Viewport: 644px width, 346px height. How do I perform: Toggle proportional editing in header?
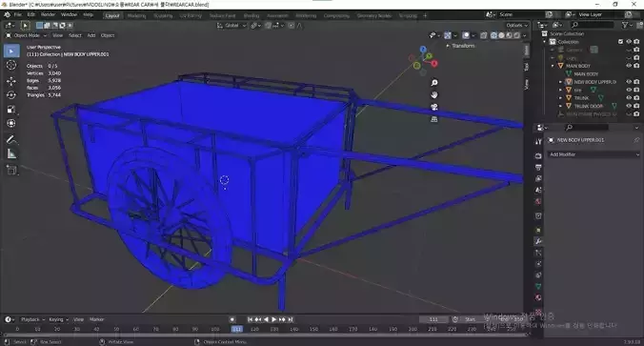(x=292, y=26)
